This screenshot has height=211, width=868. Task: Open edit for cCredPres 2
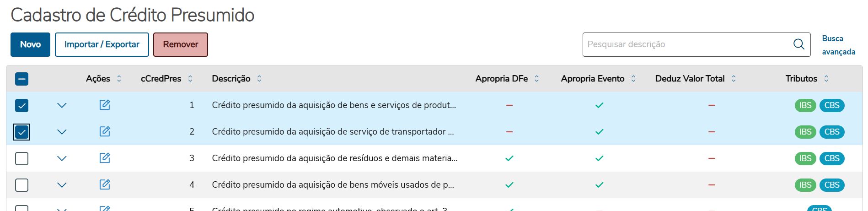coord(105,131)
